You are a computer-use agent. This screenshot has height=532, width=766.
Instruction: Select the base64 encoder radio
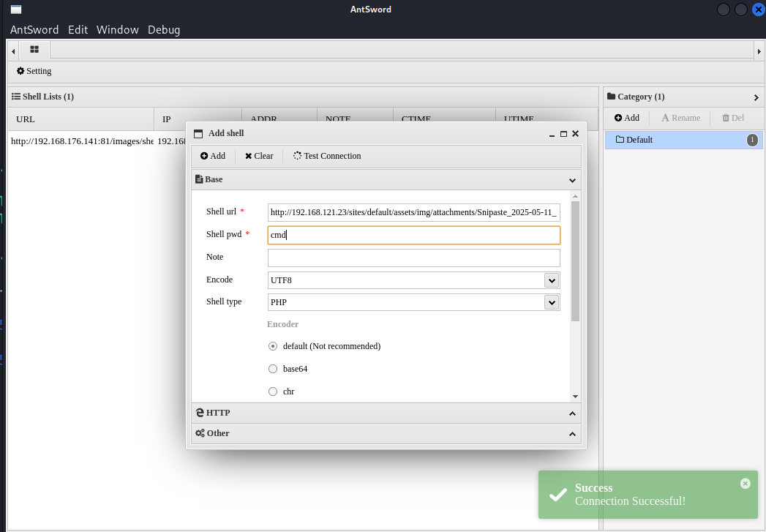click(x=273, y=369)
